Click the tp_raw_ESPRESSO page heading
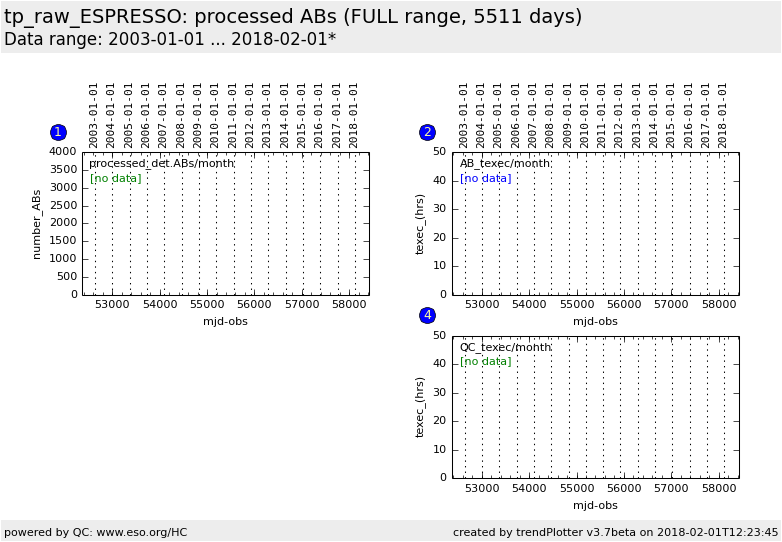Viewport: 782px width, 542px height. tap(293, 17)
